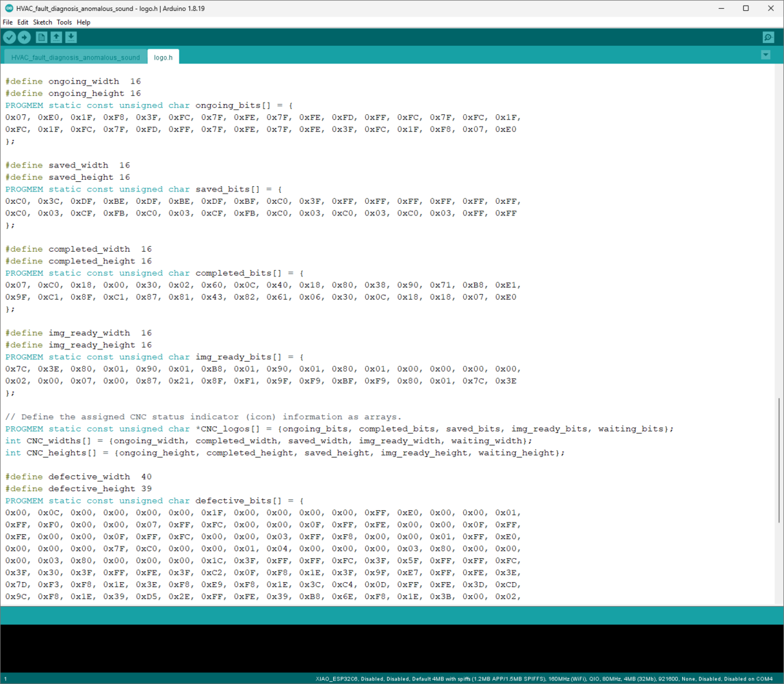This screenshot has width=784, height=684.
Task: Click '#define ongoing_width 16' line
Action: [73, 81]
